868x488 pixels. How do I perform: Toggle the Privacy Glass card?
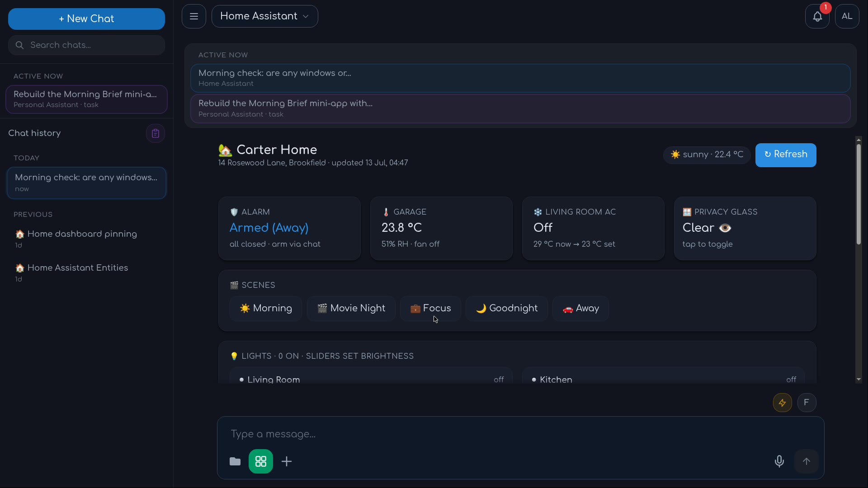(745, 228)
